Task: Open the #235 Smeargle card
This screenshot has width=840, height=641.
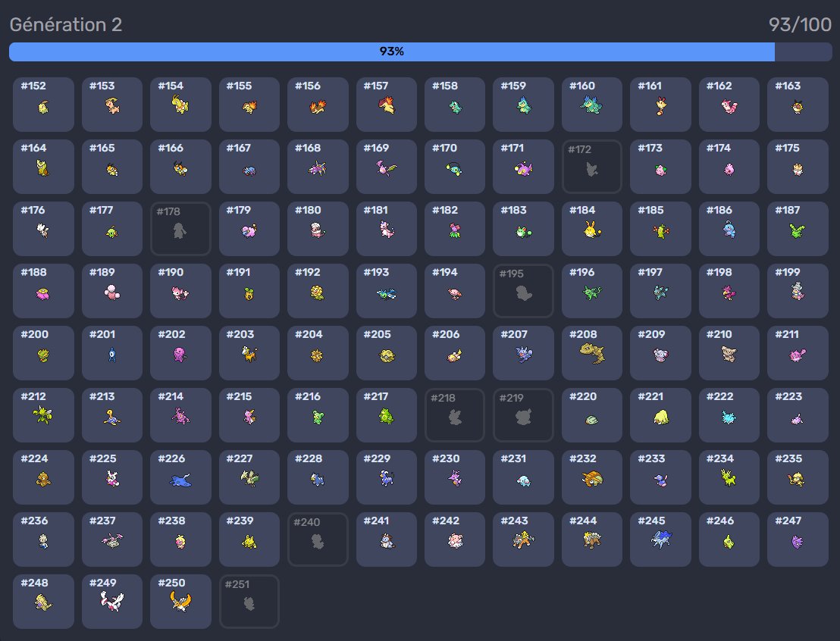Action: [x=798, y=477]
